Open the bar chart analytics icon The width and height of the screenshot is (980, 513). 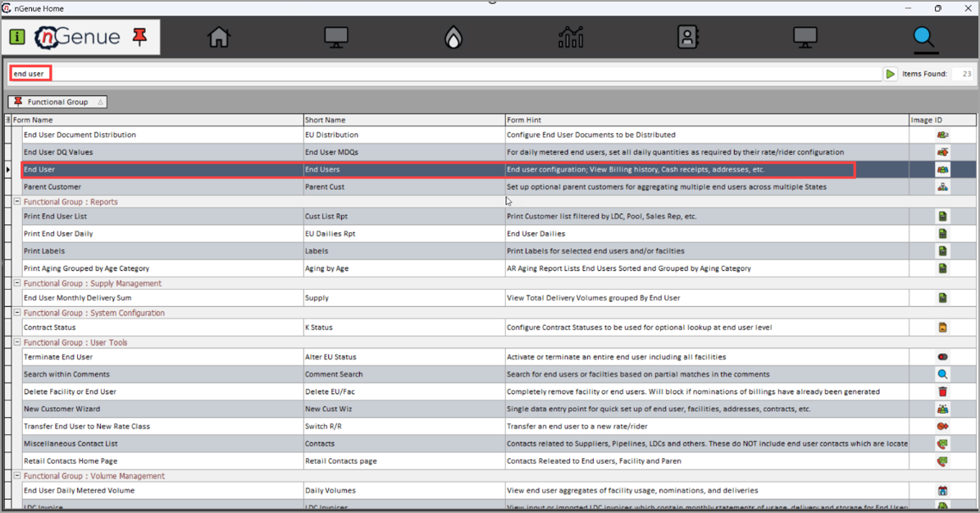click(571, 38)
